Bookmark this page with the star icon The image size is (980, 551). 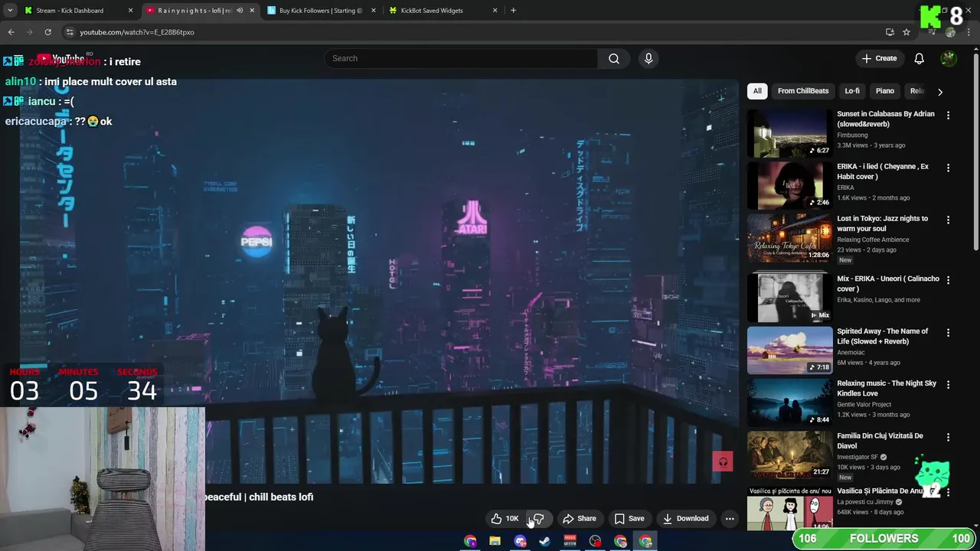coord(906,32)
